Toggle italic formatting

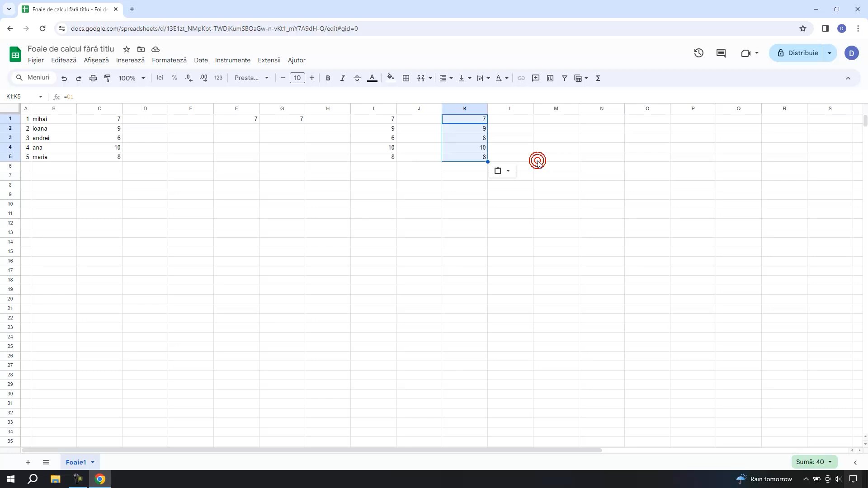click(343, 78)
